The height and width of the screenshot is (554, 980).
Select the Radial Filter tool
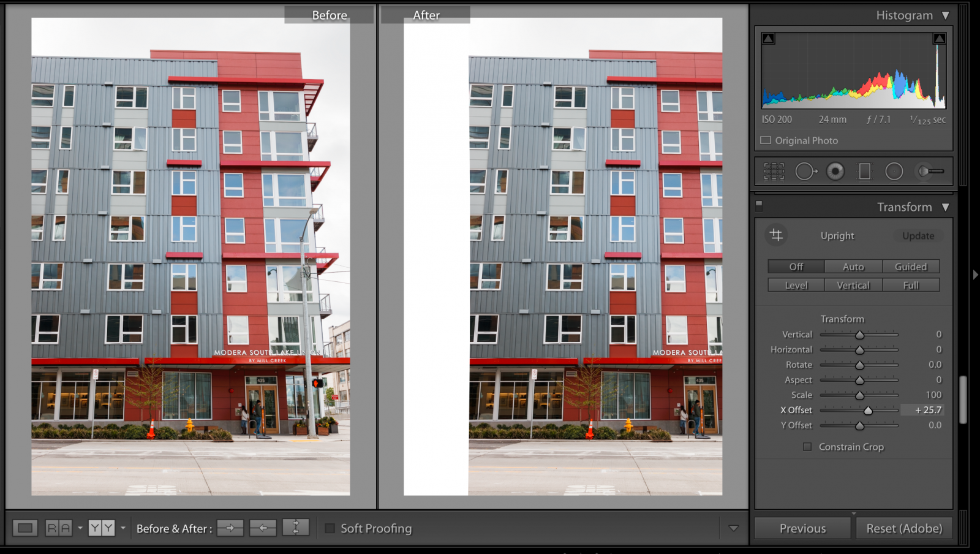click(894, 172)
